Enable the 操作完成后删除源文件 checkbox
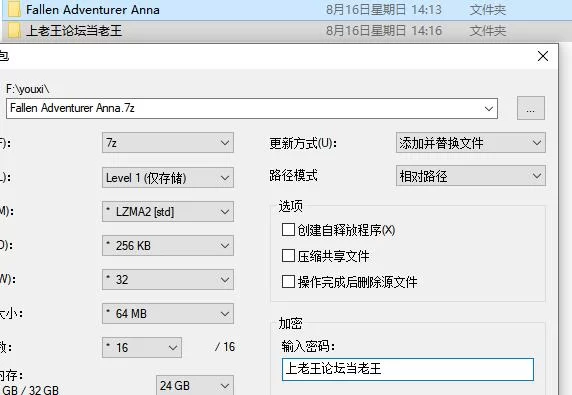The image size is (572, 395). [288, 282]
